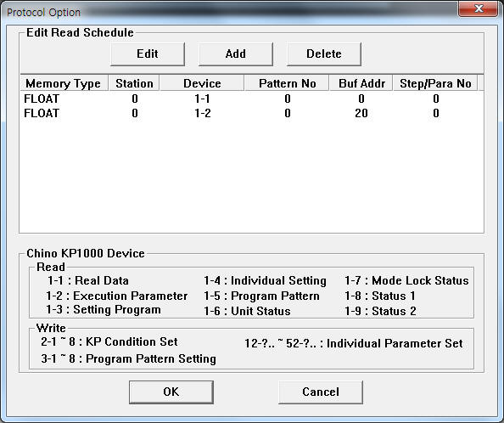Select second row Station value 0
The image size is (504, 423).
coord(135,113)
